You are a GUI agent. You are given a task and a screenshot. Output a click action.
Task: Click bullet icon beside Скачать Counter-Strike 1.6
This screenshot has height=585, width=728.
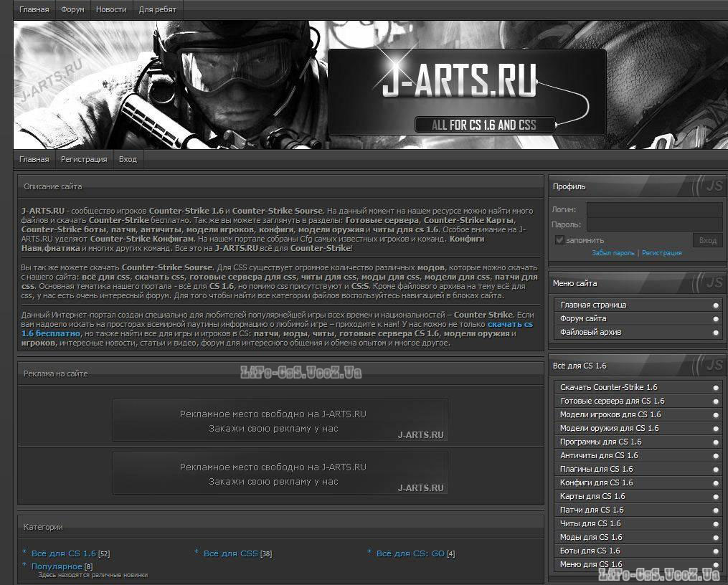[716, 387]
